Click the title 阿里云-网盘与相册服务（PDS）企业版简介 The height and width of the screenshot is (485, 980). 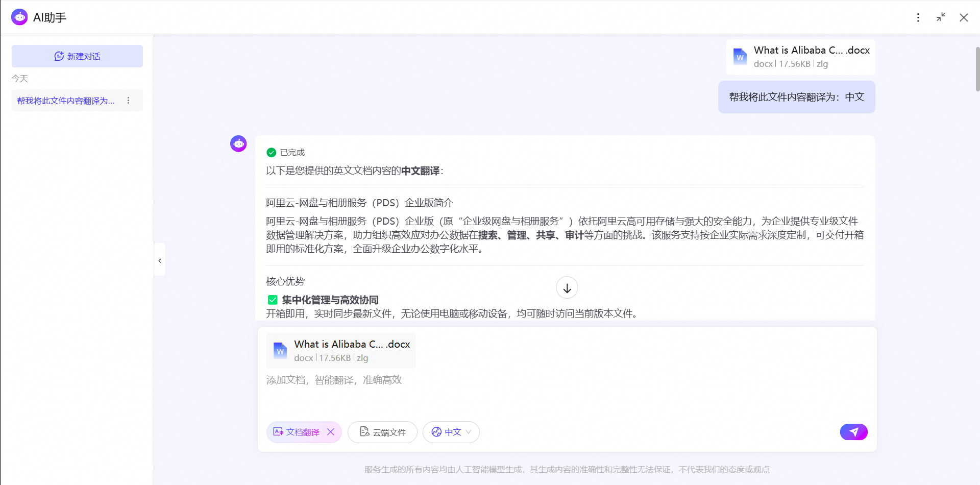(359, 203)
